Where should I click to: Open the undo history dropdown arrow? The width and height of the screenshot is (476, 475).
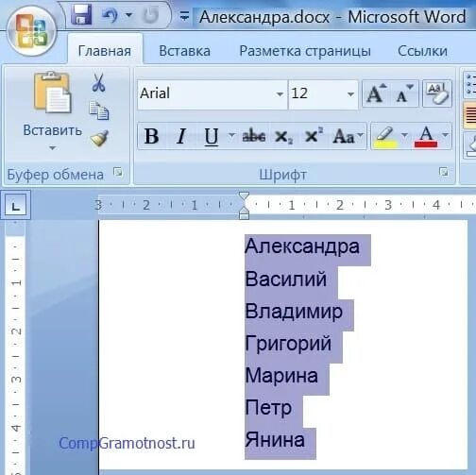pos(128,15)
